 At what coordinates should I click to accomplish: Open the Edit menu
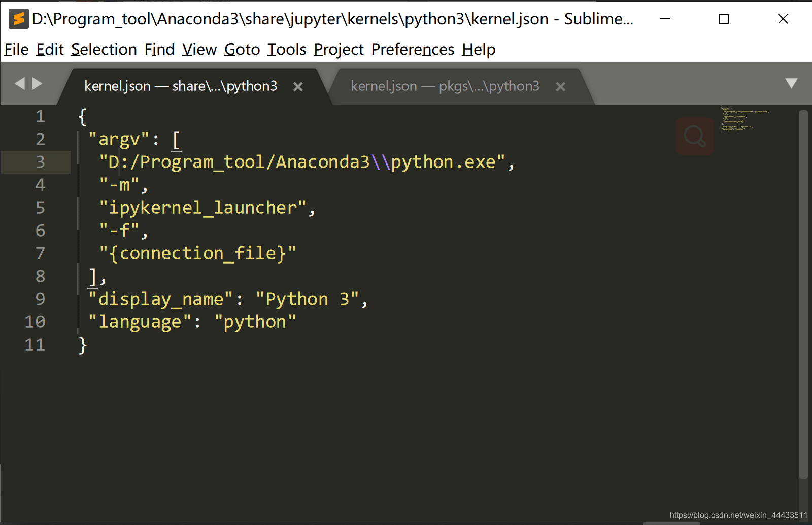[x=50, y=49]
